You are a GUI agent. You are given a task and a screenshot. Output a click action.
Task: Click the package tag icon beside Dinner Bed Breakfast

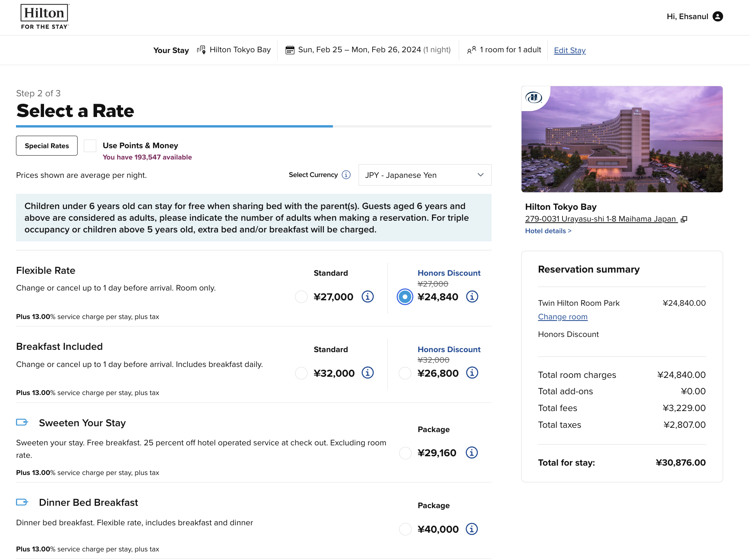pos(22,502)
